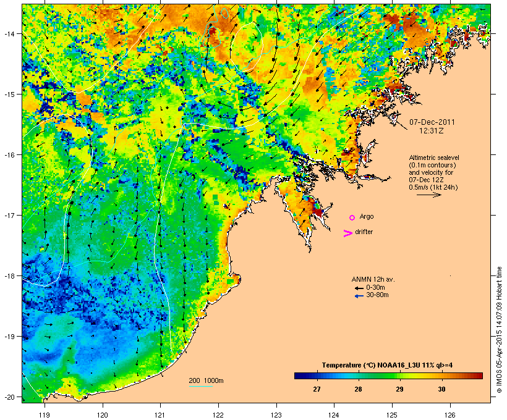Click the Temperature NOAA16_L3U colorbar title
507x420 pixels.
(388, 366)
